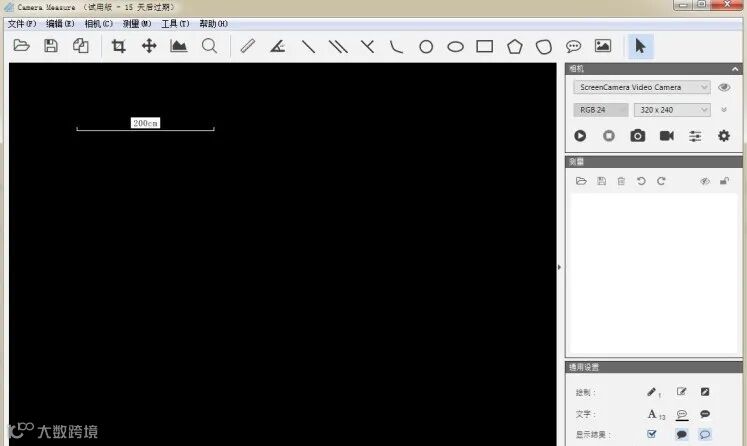Select the freeform closed shape tool
This screenshot has height=446, width=747.
[x=544, y=47]
